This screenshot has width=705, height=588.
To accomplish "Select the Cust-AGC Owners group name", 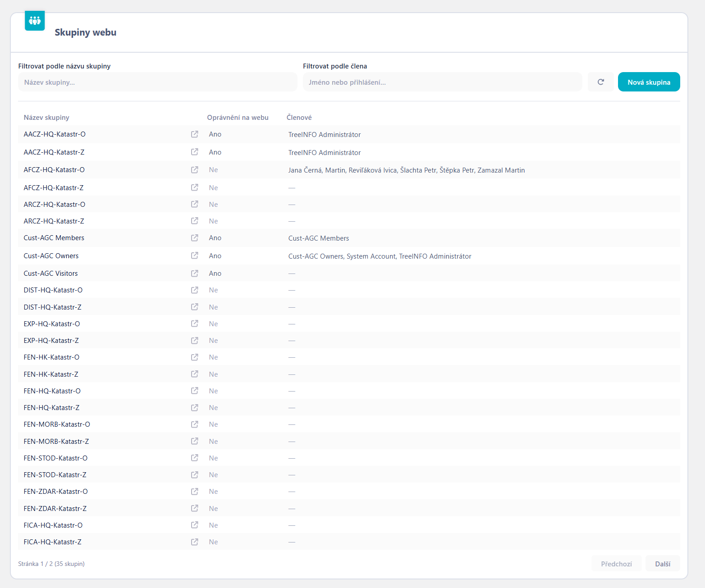I will 51,256.
